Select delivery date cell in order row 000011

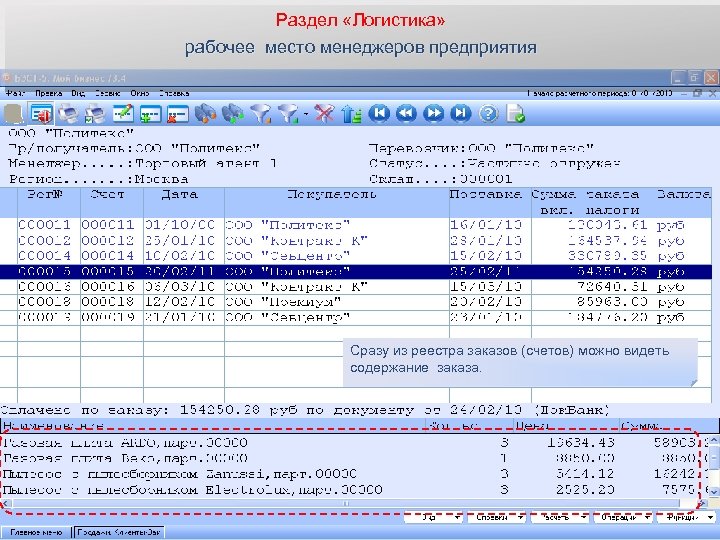tap(490, 225)
